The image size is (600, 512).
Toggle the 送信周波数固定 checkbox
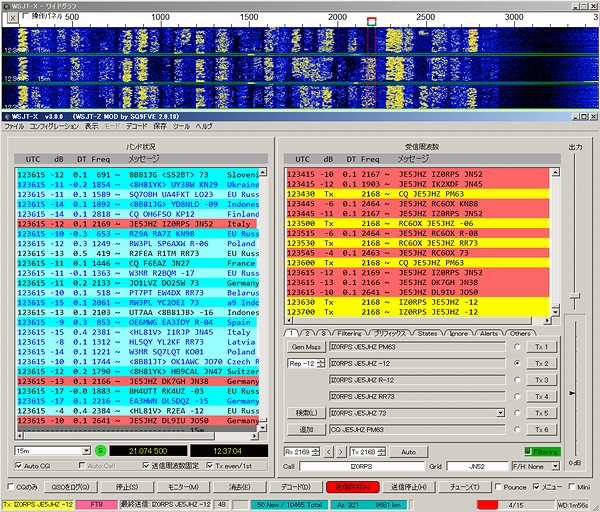[x=146, y=465]
